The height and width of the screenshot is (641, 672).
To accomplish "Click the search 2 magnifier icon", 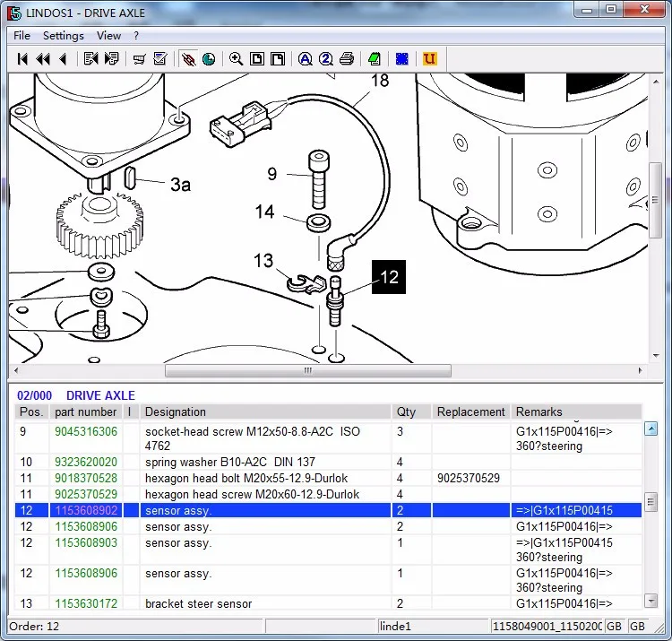I will tap(326, 59).
